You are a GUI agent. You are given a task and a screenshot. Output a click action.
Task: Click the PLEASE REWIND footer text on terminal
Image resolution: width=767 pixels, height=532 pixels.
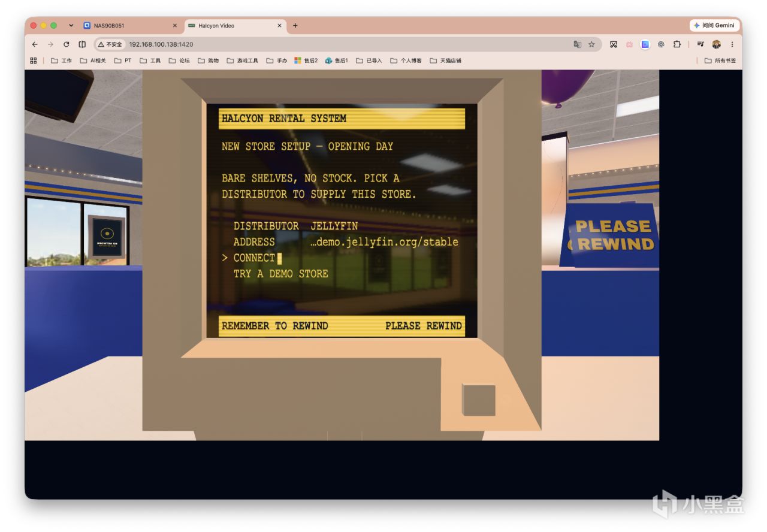tap(424, 326)
